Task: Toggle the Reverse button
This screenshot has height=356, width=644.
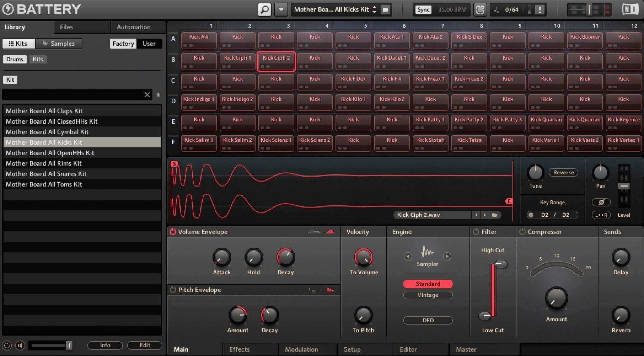Action: point(563,172)
